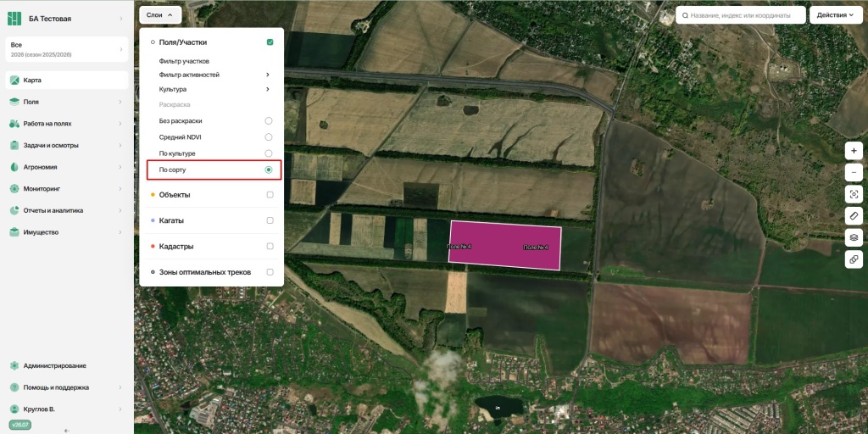This screenshot has width=868, height=434.
Task: Click the Объекты layer label
Action: click(x=175, y=195)
